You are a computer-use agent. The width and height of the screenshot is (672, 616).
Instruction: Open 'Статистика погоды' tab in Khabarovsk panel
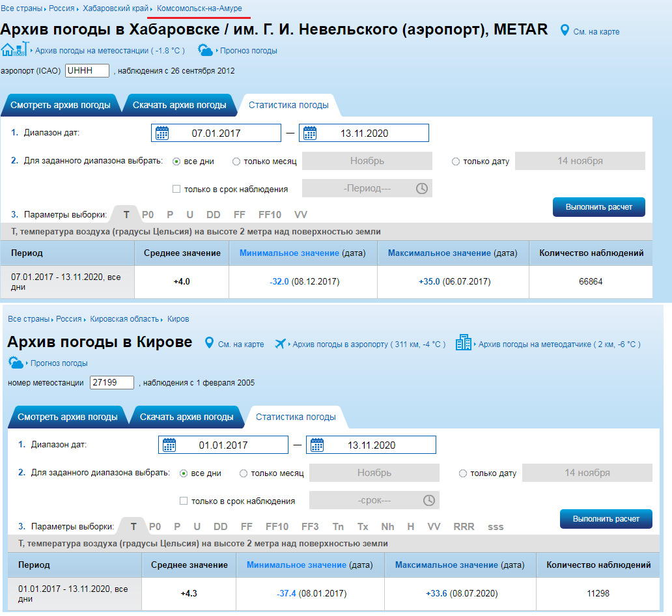pyautogui.click(x=289, y=105)
